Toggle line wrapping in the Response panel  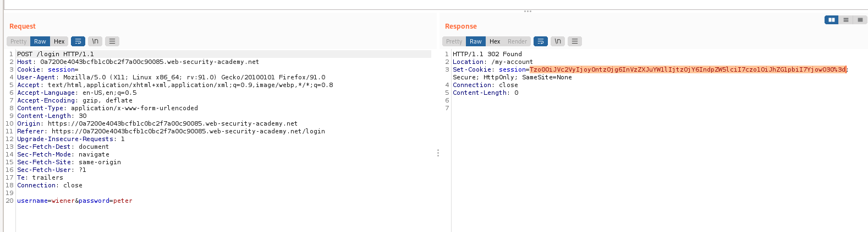(541, 41)
